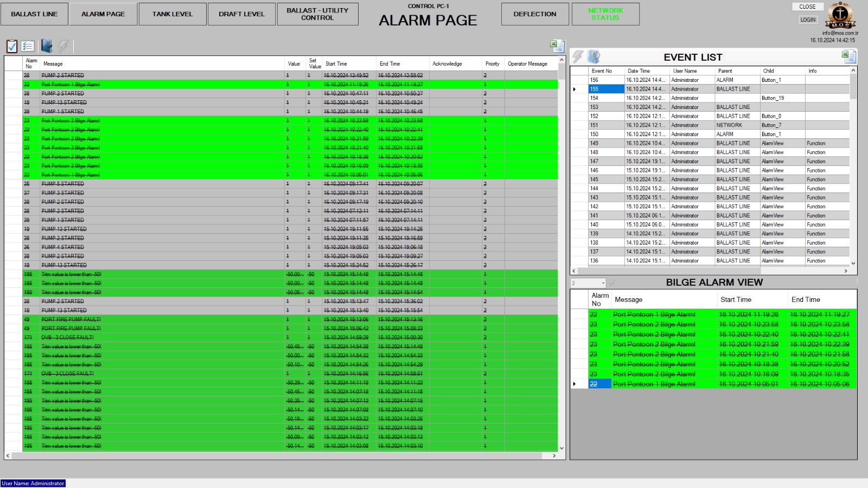Open the TANK LEVEL page
The width and height of the screenshot is (868, 488).
coord(173,14)
